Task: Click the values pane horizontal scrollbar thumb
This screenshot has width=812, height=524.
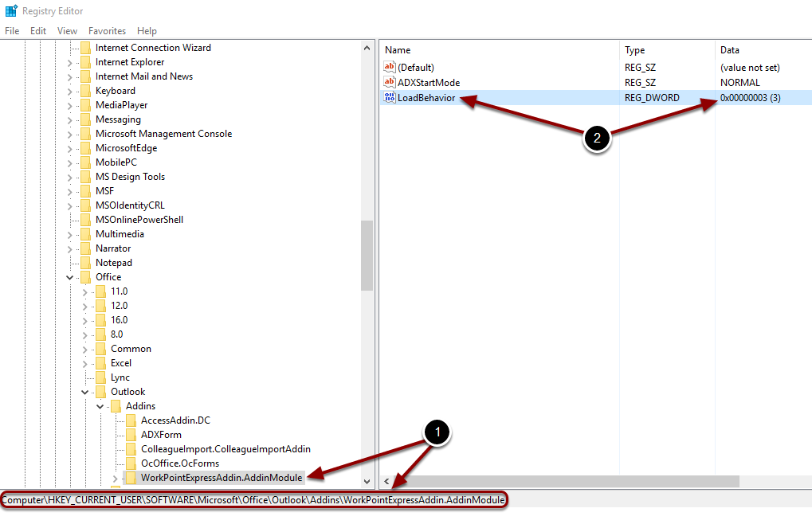Action: pyautogui.click(x=566, y=481)
